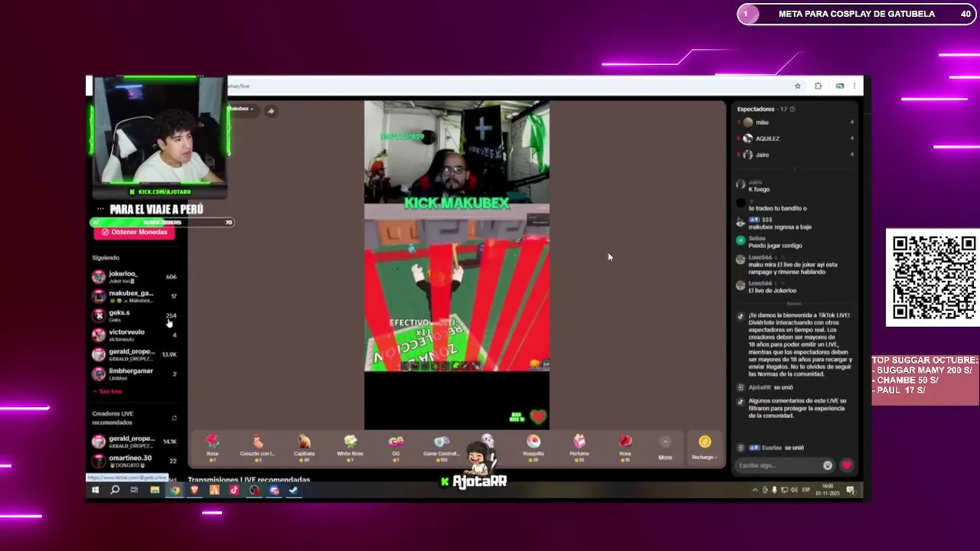Screen dimensions: 980x551
Task: Open geks.s followed live channel
Action: (135, 315)
